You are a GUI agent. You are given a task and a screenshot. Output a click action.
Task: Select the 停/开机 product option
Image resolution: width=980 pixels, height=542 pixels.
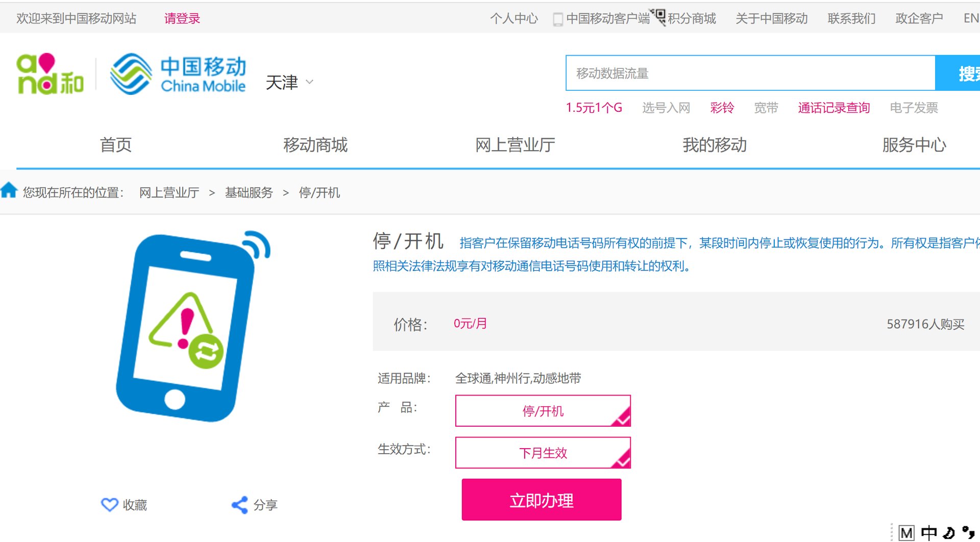(543, 411)
